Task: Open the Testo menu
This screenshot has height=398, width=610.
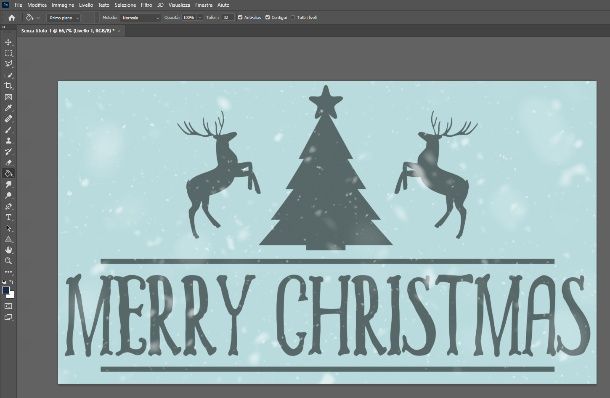Action: 104,5
